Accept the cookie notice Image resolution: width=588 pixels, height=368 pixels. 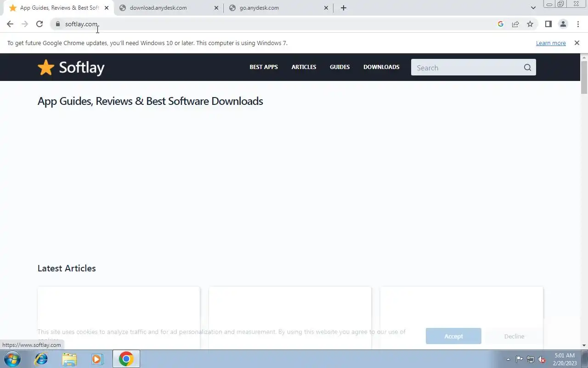(x=453, y=336)
